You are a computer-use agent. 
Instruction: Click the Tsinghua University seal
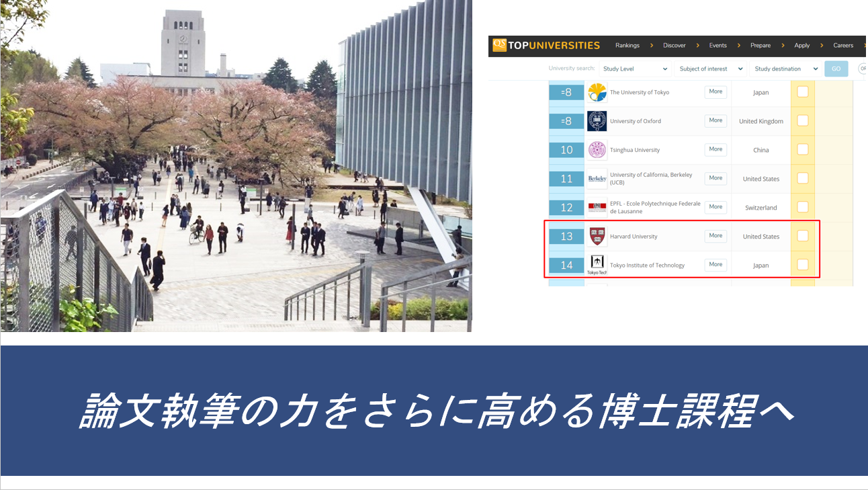click(x=597, y=150)
